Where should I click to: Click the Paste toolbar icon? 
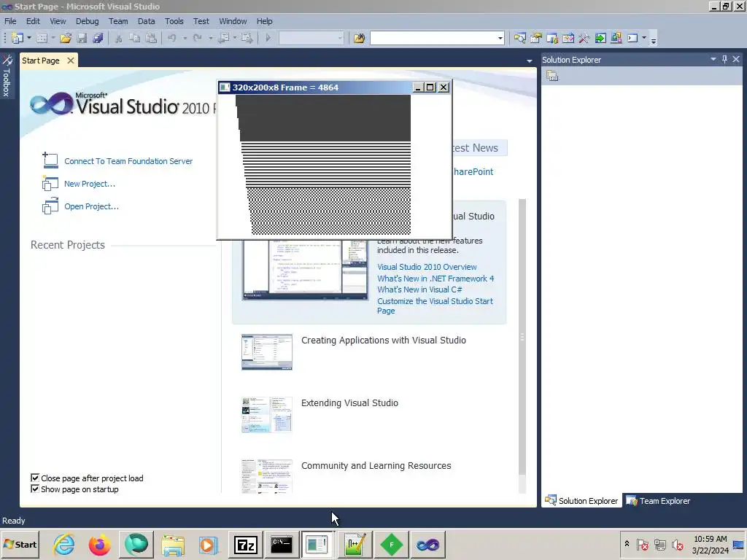151,38
